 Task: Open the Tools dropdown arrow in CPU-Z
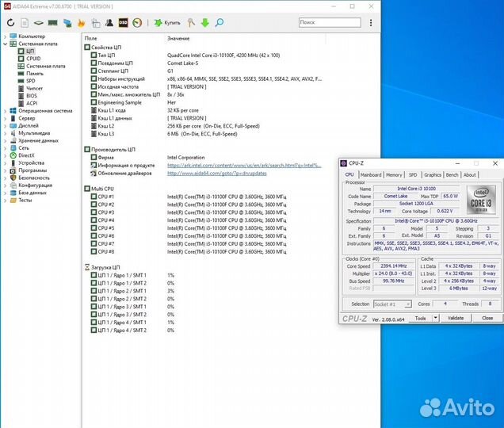(x=435, y=318)
